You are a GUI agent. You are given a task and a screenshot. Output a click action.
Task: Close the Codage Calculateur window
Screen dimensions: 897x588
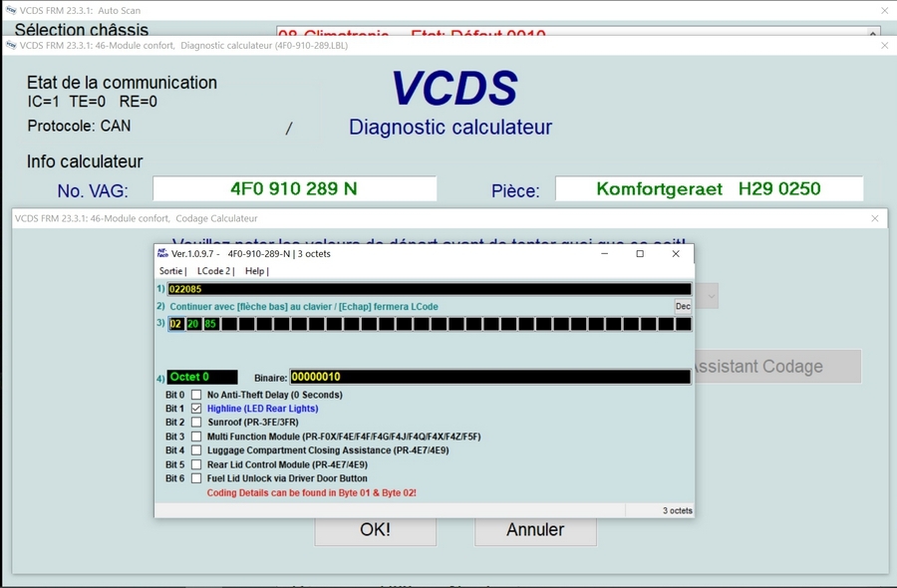[x=875, y=218]
